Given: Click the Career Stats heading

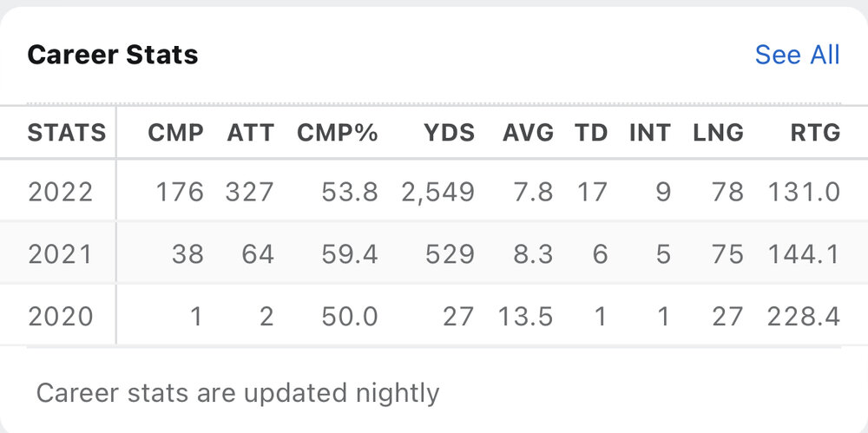Looking at the screenshot, I should (x=113, y=55).
